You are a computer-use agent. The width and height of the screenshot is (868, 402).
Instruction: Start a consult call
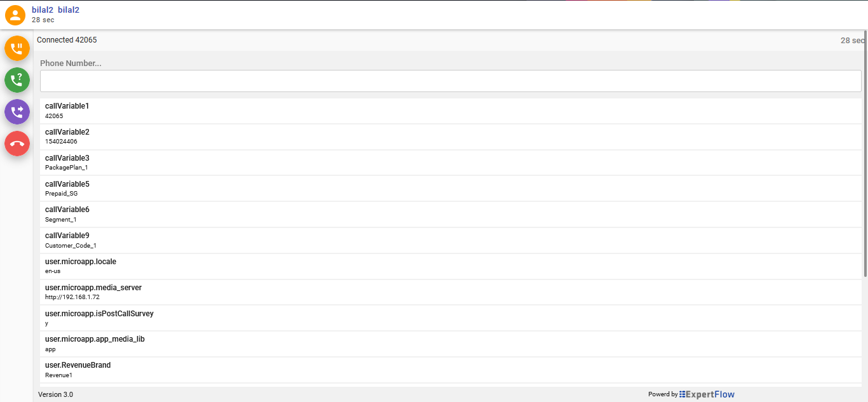[x=17, y=80]
